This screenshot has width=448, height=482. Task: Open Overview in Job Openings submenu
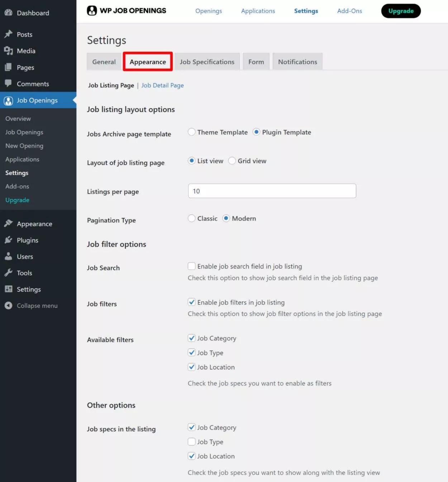[x=18, y=119]
